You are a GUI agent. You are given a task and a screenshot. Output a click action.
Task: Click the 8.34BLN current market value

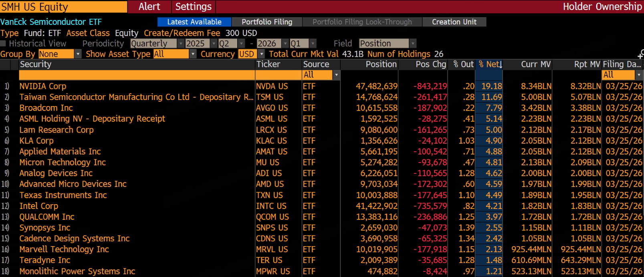[536, 86]
